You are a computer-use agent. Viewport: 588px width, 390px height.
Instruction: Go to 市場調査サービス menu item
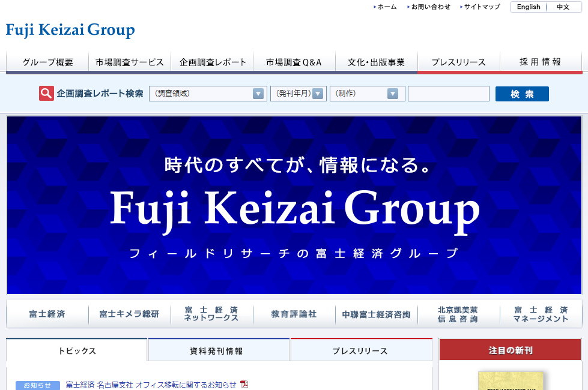[x=129, y=62]
